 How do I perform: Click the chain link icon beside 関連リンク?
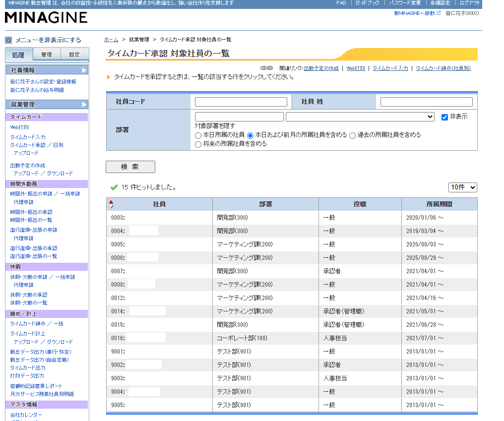click(x=266, y=68)
